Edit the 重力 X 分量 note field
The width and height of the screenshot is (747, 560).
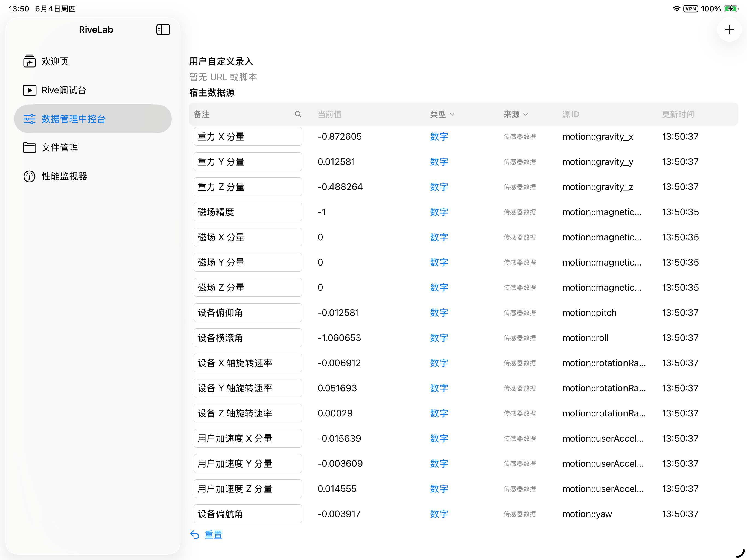pyautogui.click(x=247, y=136)
